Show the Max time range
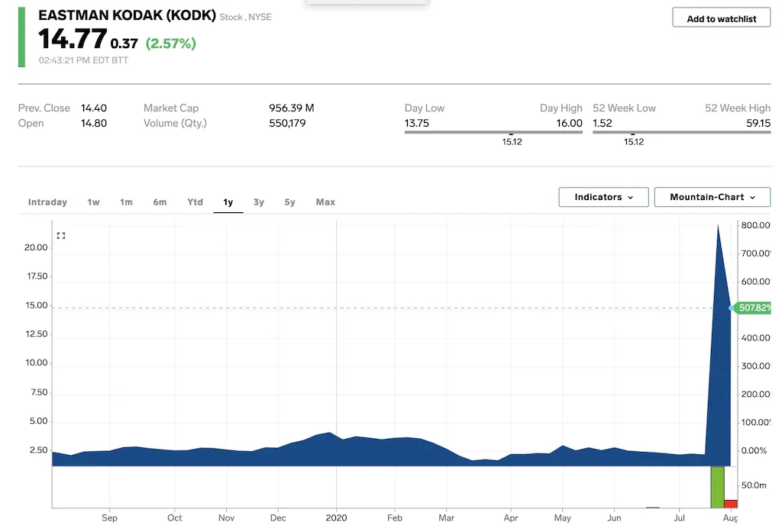 tap(325, 202)
